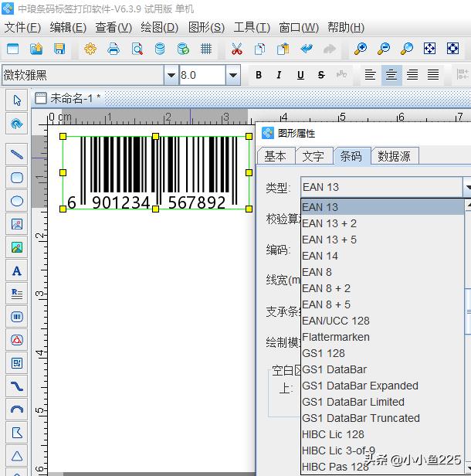The width and height of the screenshot is (471, 476).
Task: Open document settings gear icon
Action: pos(90,49)
